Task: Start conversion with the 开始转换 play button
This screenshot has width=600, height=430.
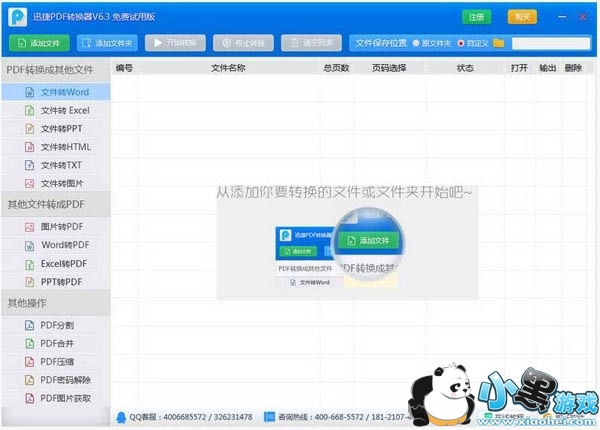Action: point(175,43)
